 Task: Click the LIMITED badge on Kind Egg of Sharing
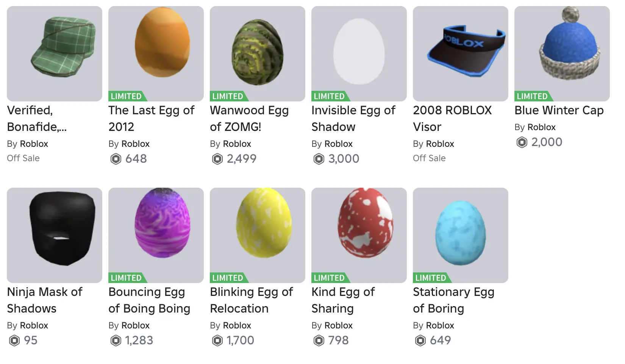(x=329, y=278)
